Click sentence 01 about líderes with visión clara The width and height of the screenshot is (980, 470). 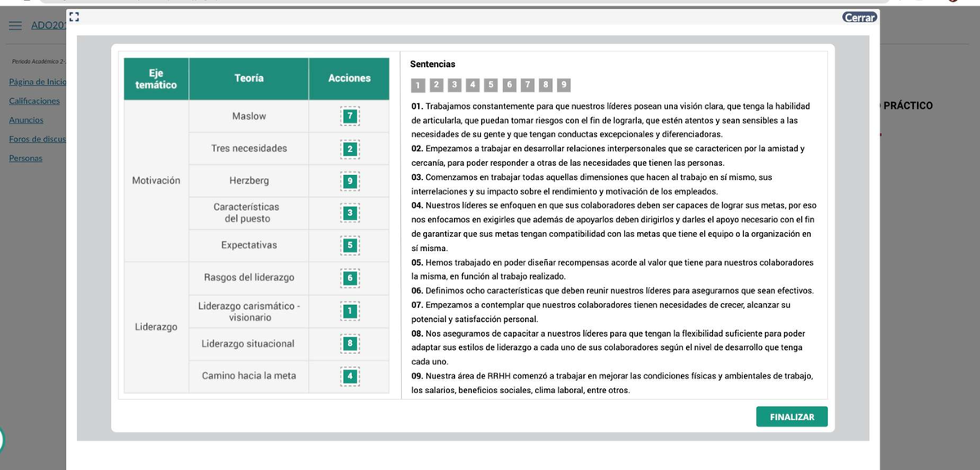coord(611,120)
